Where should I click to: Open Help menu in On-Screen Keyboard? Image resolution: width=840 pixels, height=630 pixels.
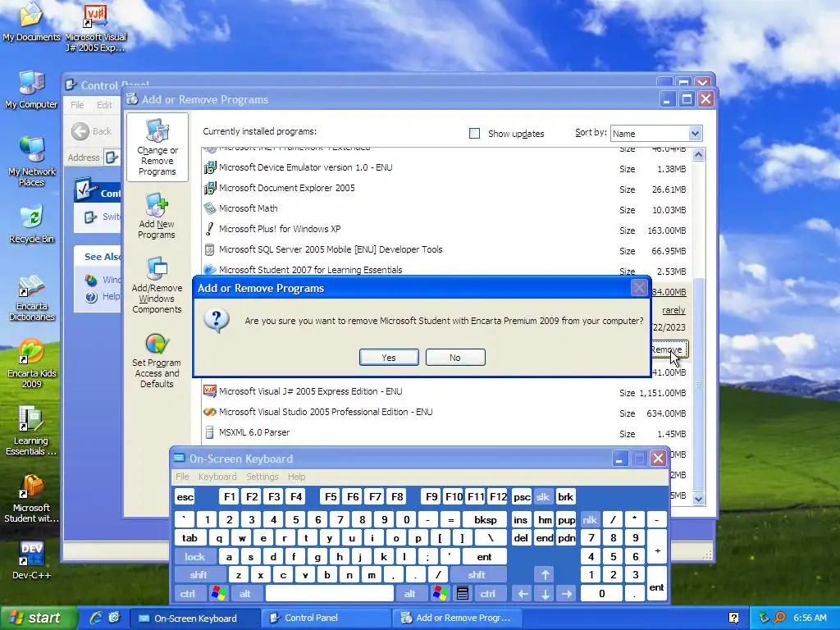(296, 477)
